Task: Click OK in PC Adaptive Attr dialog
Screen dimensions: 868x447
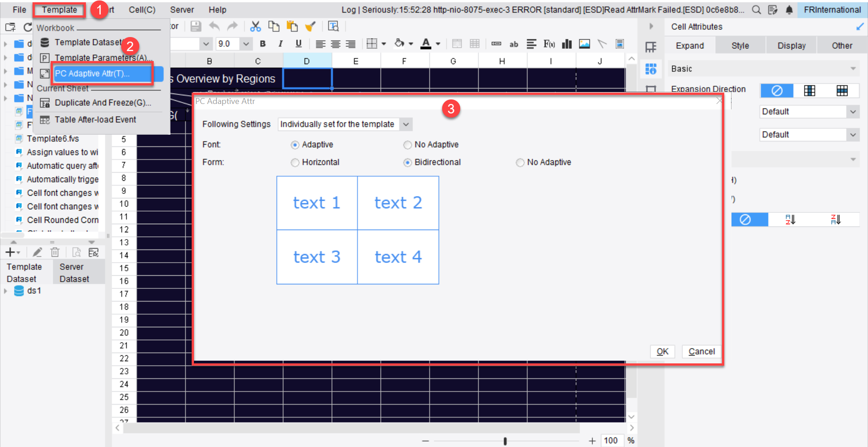Action: [662, 352]
